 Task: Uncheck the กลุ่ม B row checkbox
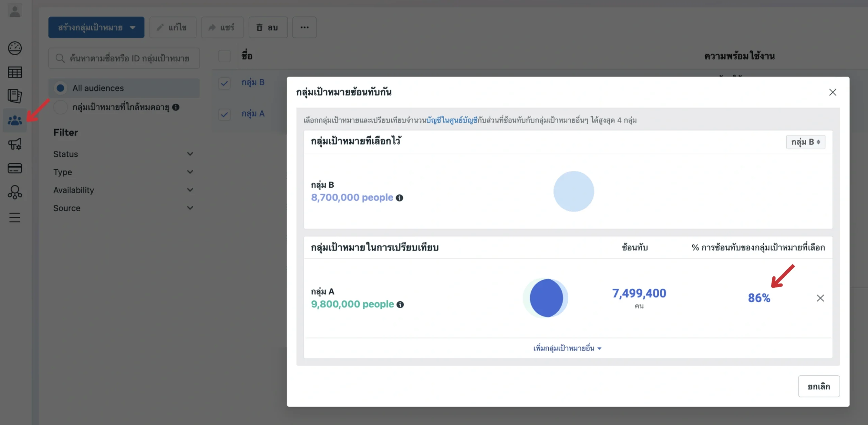point(224,83)
